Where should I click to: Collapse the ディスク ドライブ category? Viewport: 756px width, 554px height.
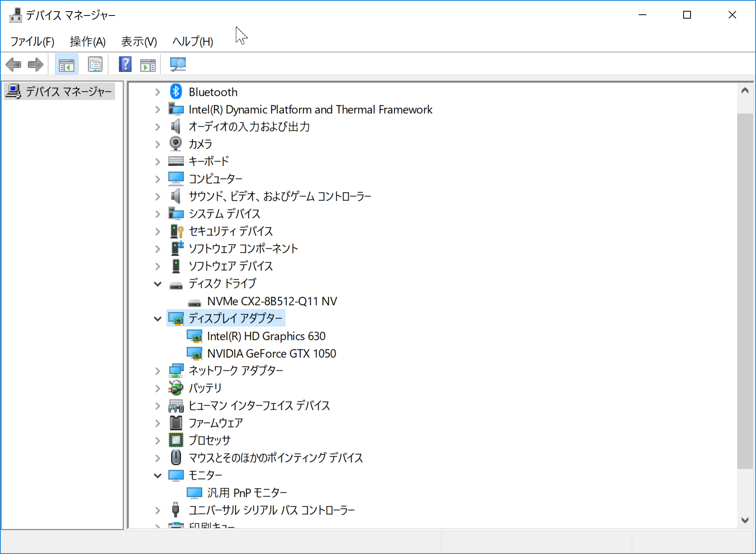(x=158, y=284)
